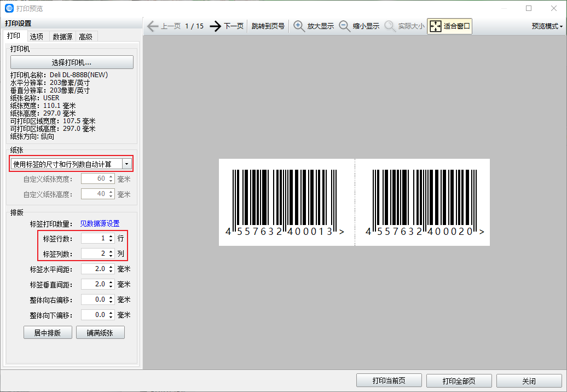This screenshot has height=392, width=567.
Task: Click the 打印当前页 button
Action: (x=389, y=381)
